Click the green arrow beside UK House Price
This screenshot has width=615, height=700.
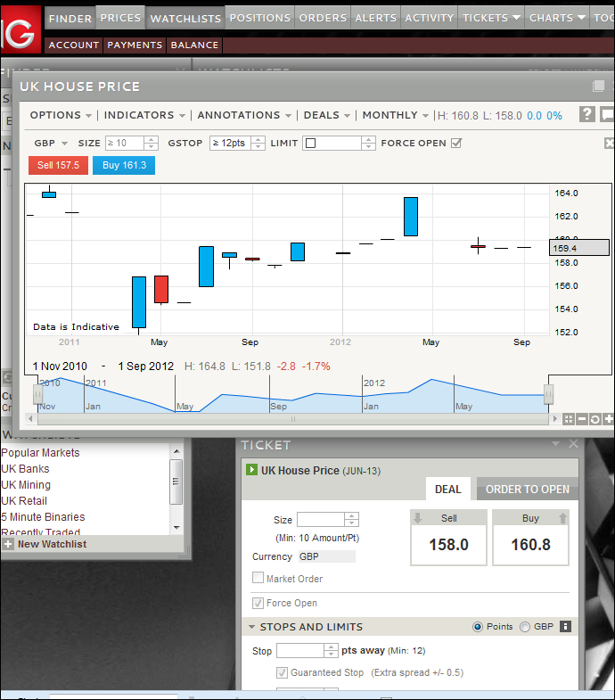(x=252, y=470)
